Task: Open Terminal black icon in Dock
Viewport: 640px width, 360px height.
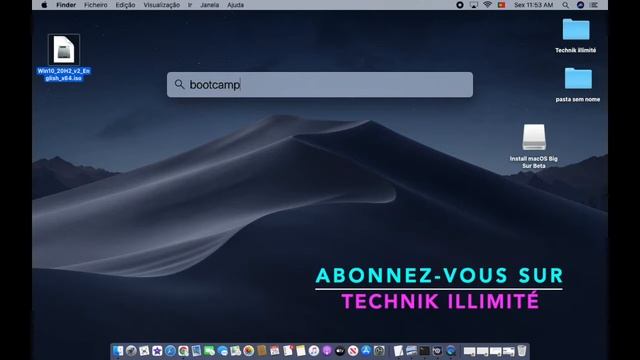Action: 424,351
